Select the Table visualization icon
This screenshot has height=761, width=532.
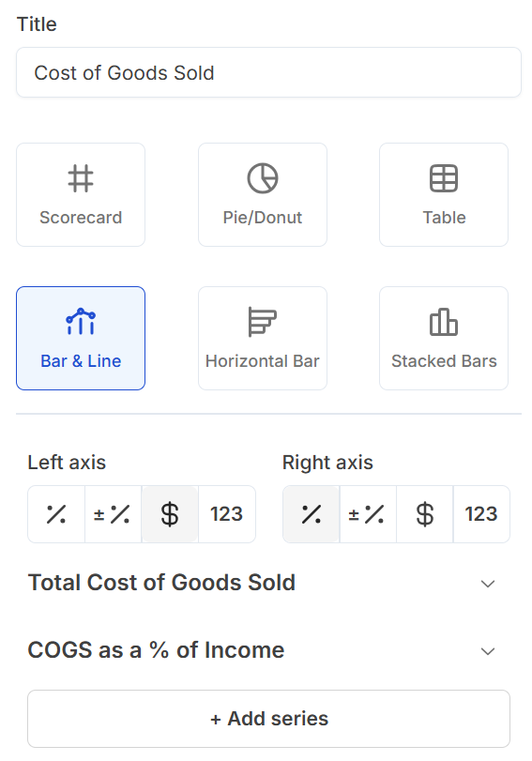(x=444, y=178)
